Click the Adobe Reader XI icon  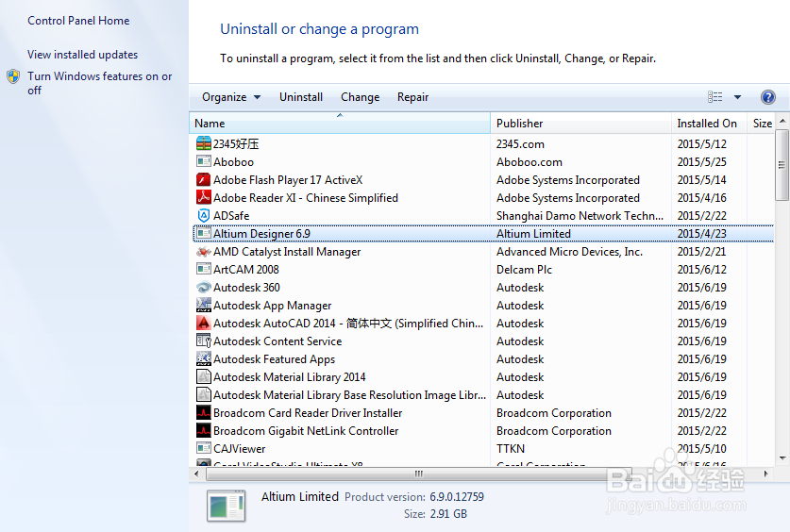point(204,198)
